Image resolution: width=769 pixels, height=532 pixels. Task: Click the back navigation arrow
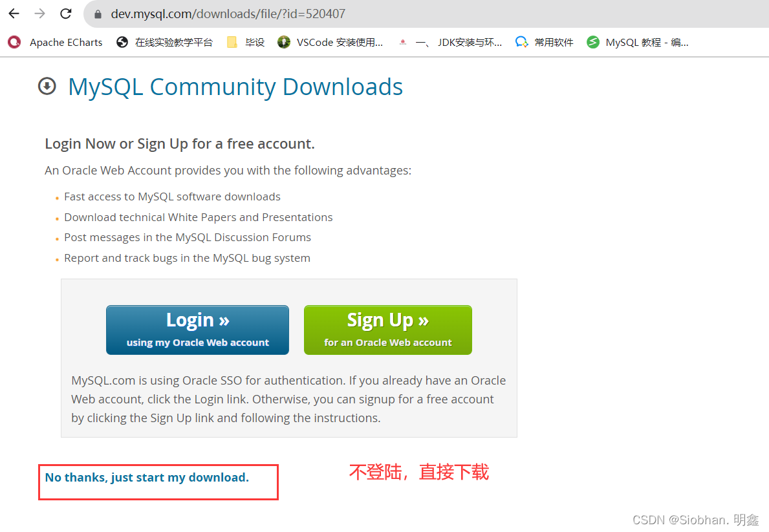point(14,13)
